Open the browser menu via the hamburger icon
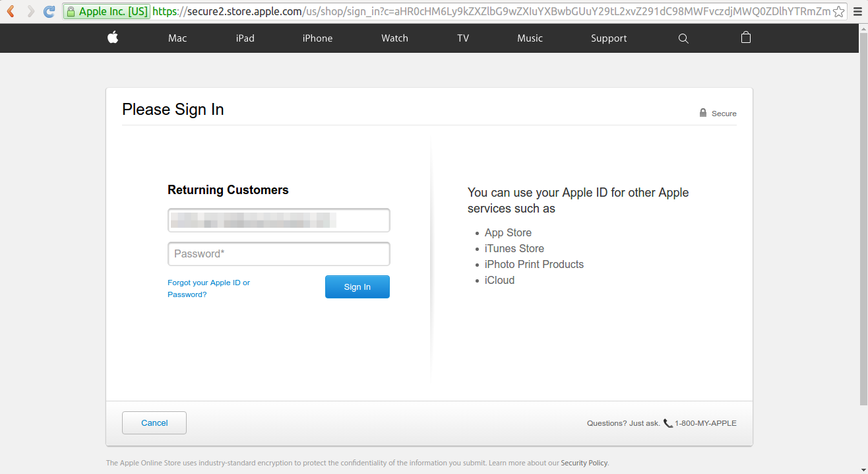 pos(857,11)
